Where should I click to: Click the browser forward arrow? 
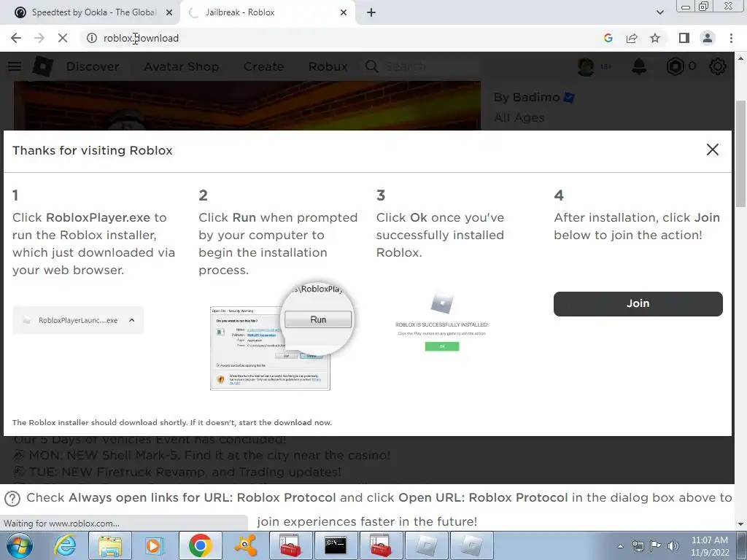(39, 38)
